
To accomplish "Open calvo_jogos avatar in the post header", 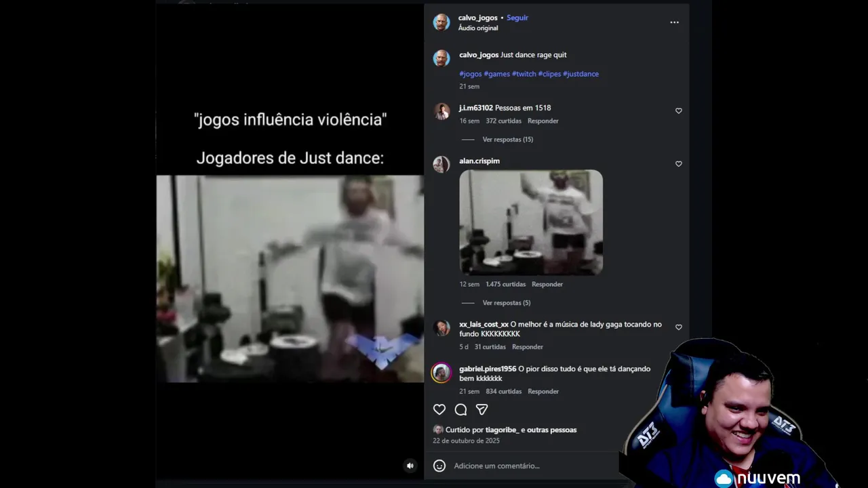I will tap(441, 22).
